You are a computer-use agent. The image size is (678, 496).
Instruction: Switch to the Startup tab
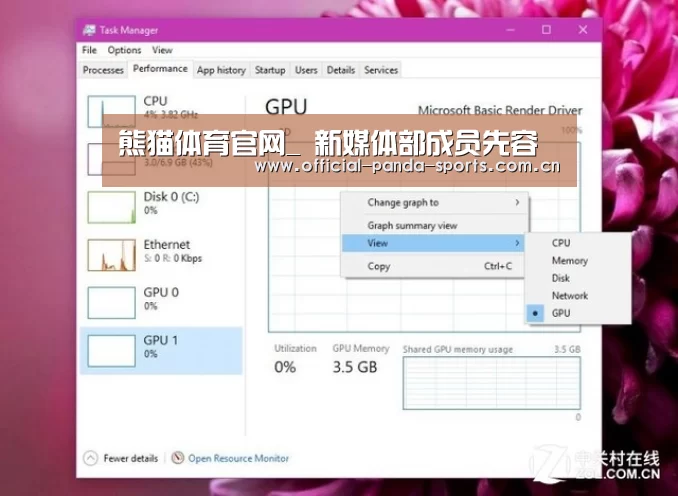click(x=270, y=70)
